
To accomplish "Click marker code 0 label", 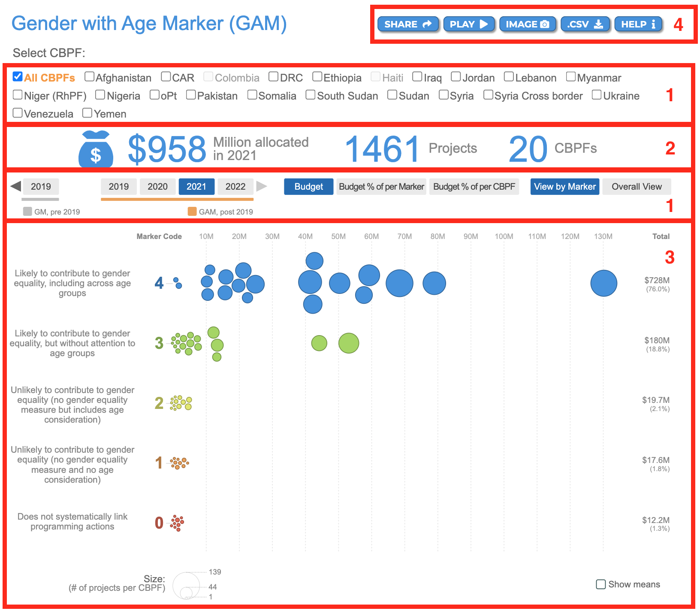I will tap(159, 523).
